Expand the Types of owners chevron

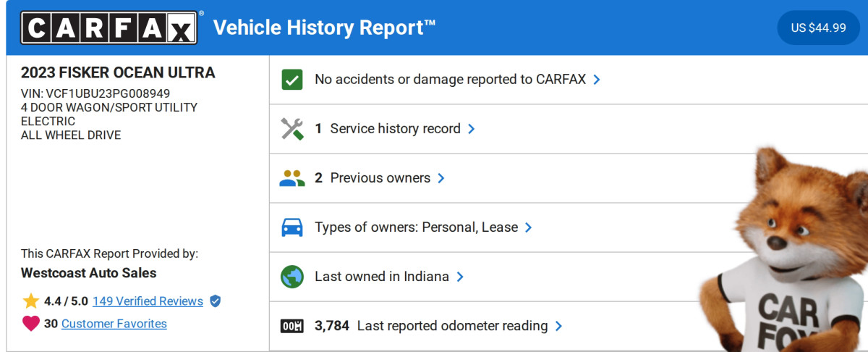point(529,227)
